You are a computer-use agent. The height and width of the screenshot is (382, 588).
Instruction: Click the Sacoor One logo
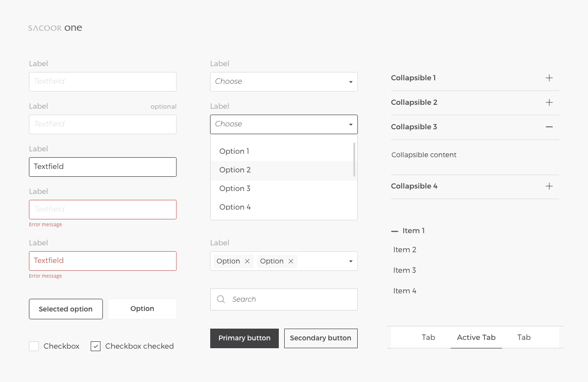(x=55, y=28)
